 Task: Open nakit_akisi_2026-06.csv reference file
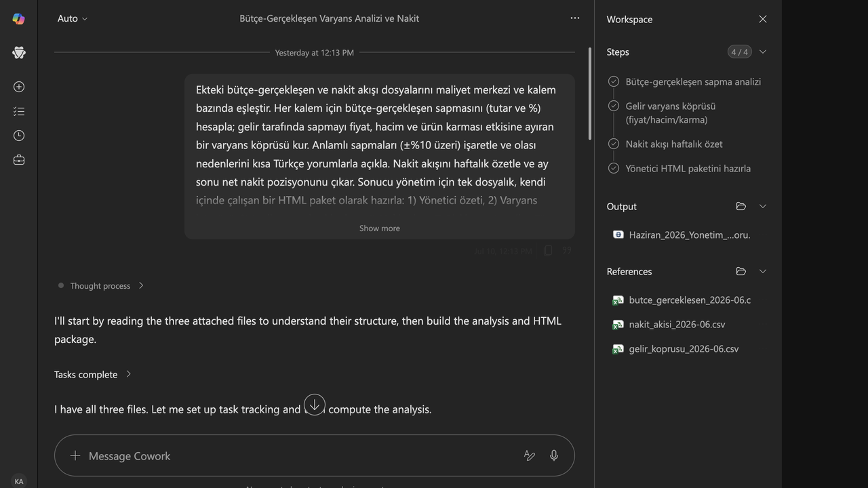677,324
